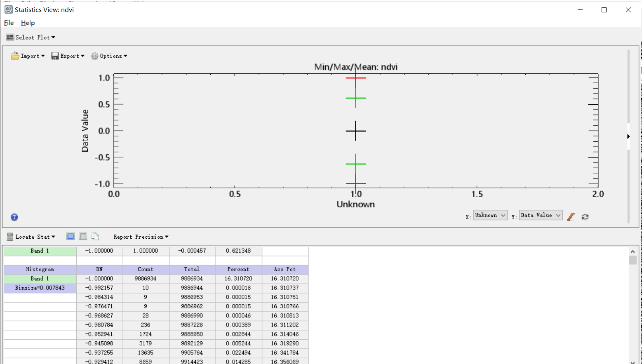Open the Import menu

point(28,56)
